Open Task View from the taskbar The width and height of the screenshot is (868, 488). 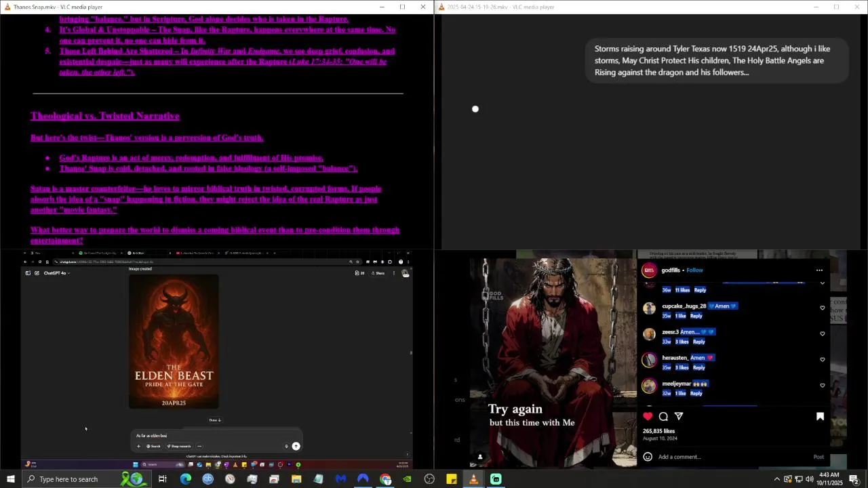click(x=163, y=479)
